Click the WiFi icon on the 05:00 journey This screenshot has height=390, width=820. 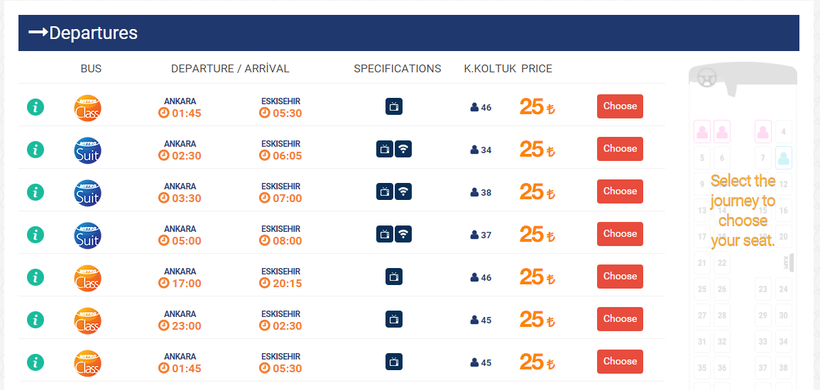403,234
